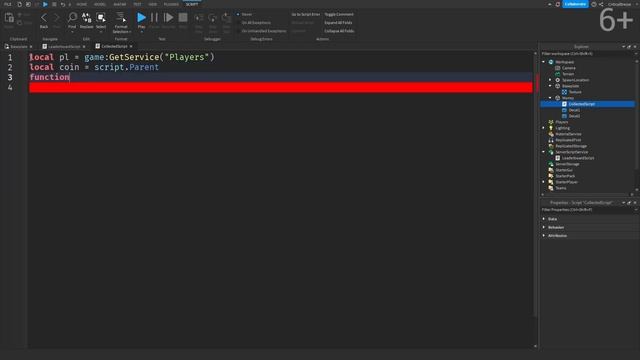Switch to the AVATAR ribbon tab
The width and height of the screenshot is (640, 360).
click(120, 4)
